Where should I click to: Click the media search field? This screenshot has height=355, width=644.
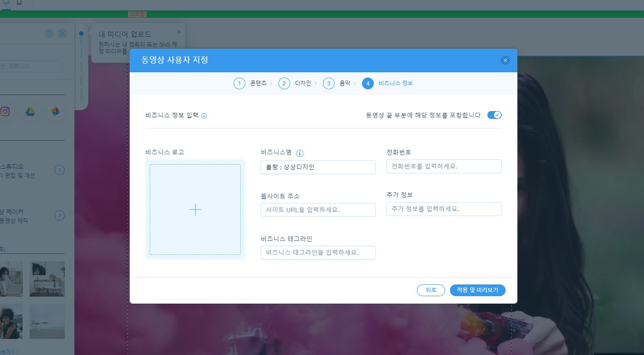[x=31, y=66]
